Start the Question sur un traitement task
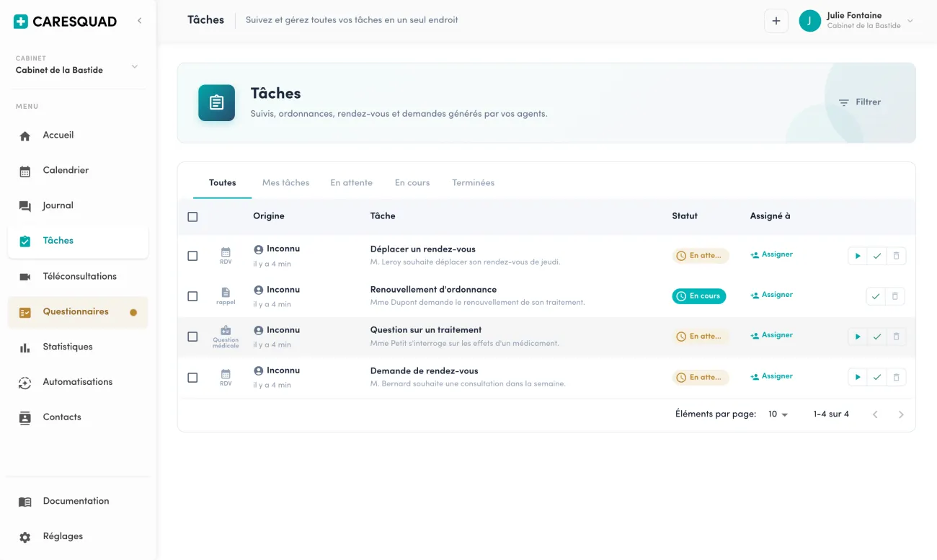Viewport: 937px width, 560px height. click(857, 337)
